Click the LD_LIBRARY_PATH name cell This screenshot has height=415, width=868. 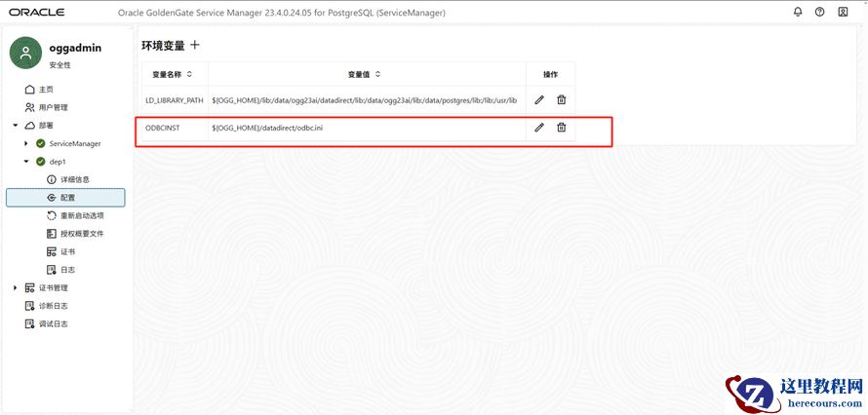tap(175, 100)
